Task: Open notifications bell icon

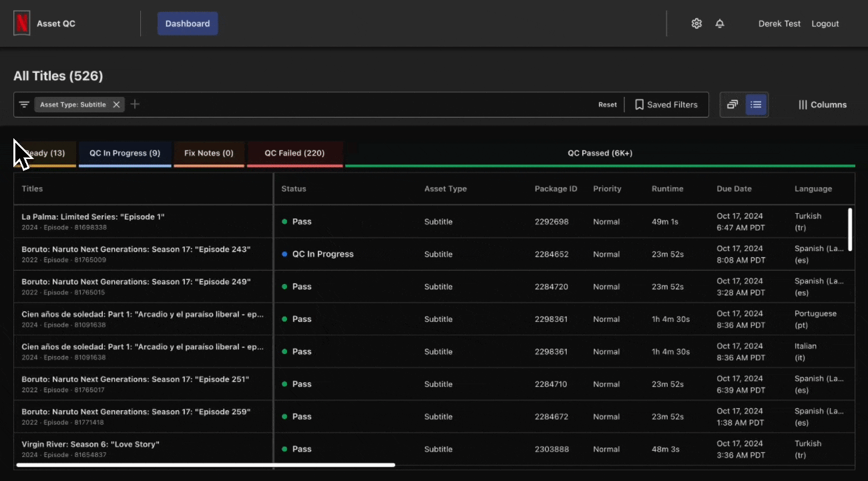Action: click(x=720, y=23)
